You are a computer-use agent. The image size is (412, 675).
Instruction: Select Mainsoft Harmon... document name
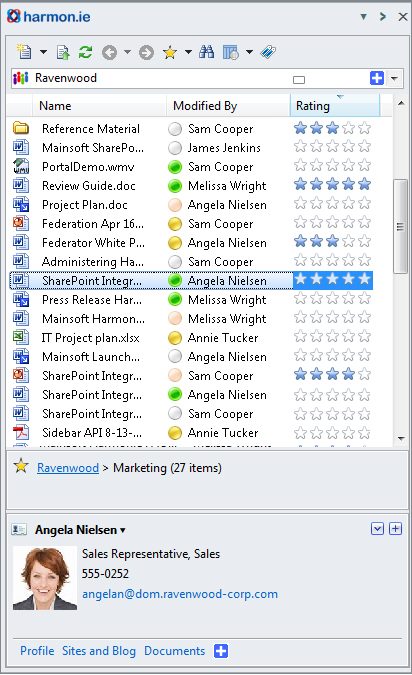93,319
